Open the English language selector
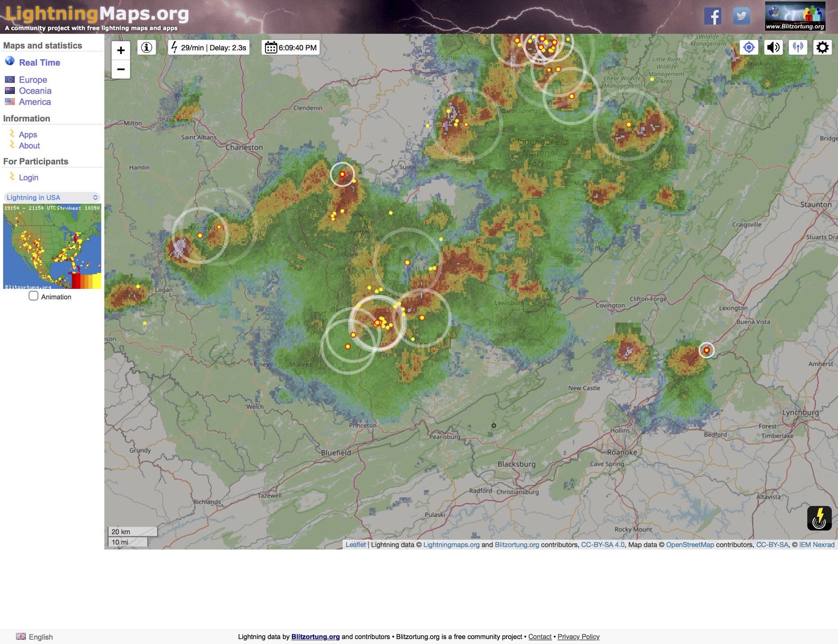Screen dimensions: 838x644 coord(34,637)
